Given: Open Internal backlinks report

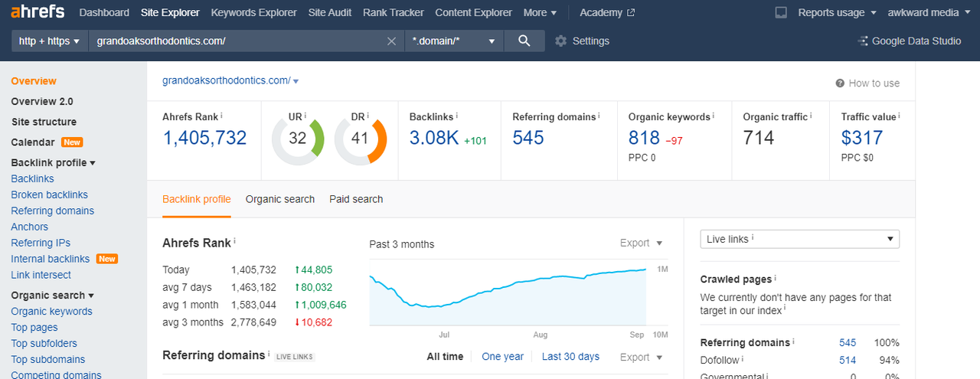Looking at the screenshot, I should (51, 259).
